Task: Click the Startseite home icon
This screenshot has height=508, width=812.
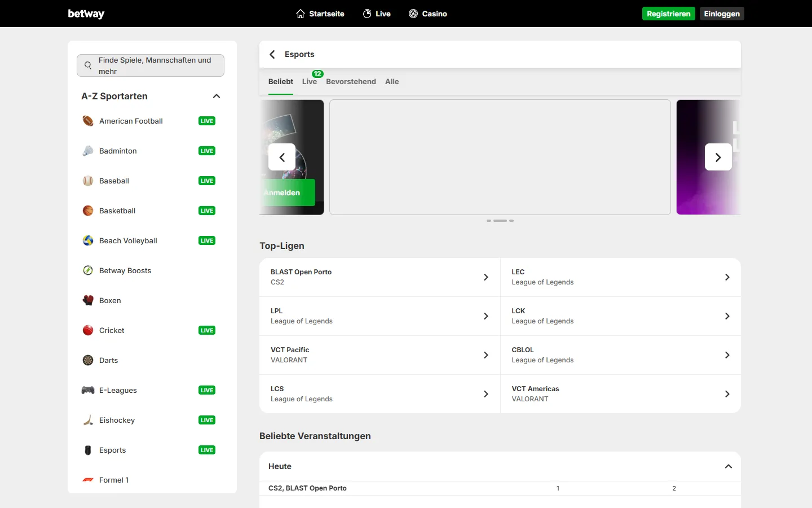Action: 301,14
